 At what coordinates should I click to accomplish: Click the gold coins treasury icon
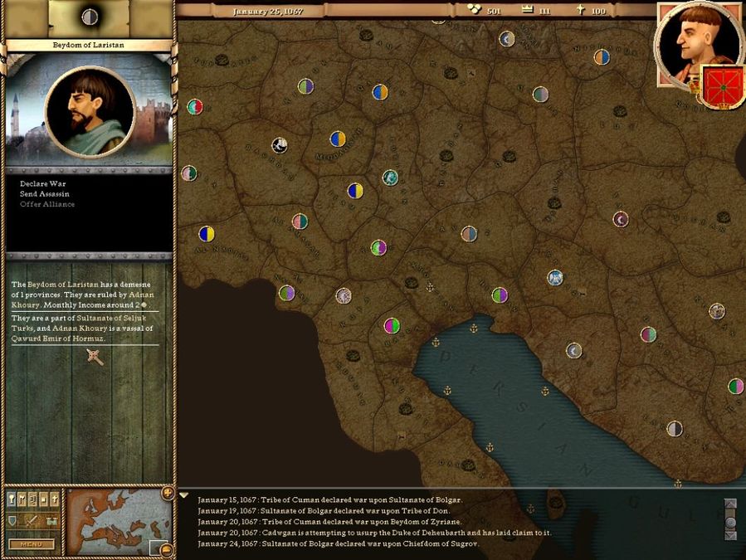[x=473, y=9]
